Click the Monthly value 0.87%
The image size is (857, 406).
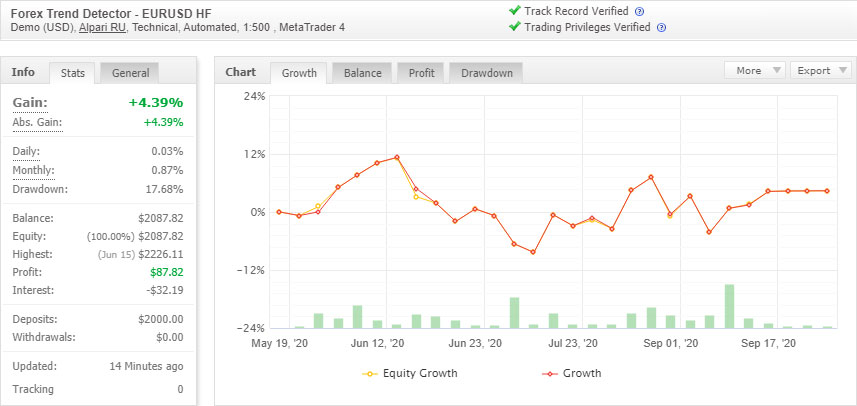click(167, 170)
